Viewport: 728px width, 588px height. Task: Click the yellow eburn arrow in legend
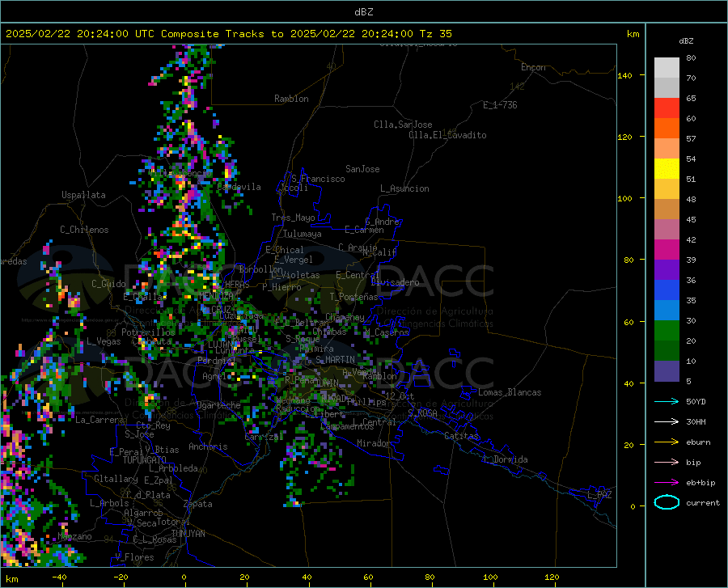tap(667, 442)
